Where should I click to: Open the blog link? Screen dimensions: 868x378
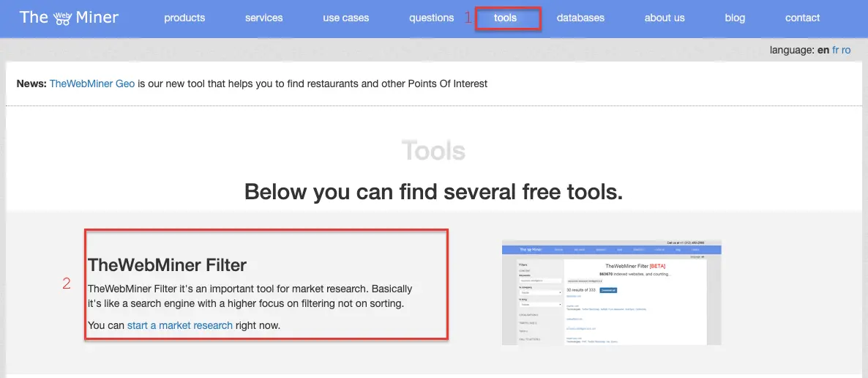click(x=735, y=18)
